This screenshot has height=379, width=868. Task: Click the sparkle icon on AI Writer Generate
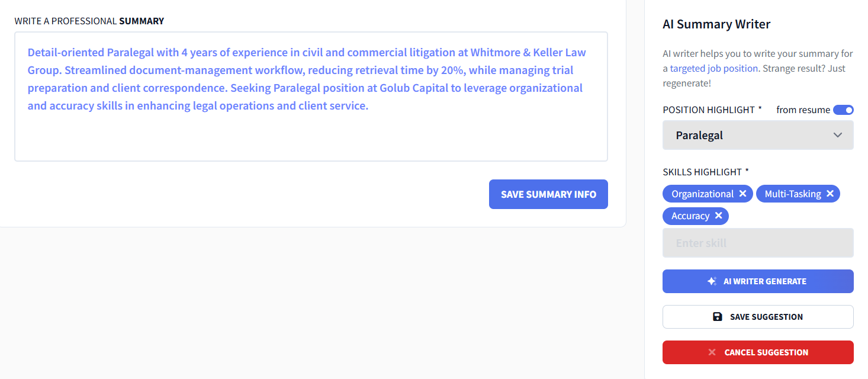coord(711,281)
